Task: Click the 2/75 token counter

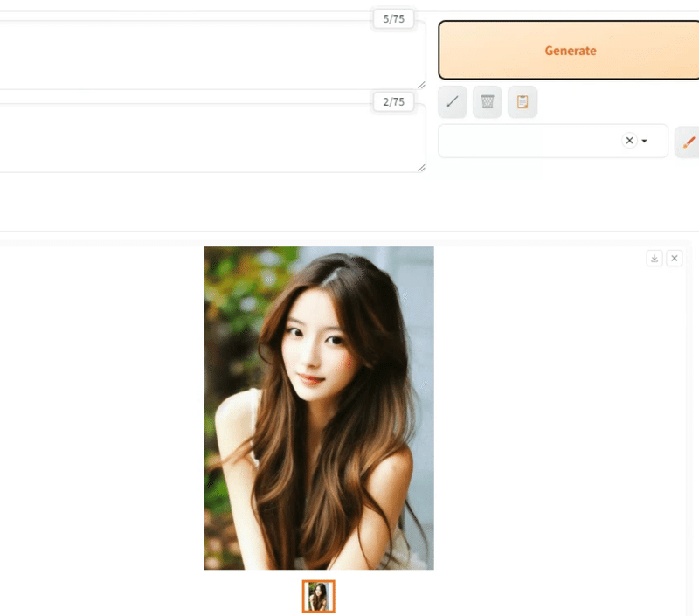Action: [393, 102]
